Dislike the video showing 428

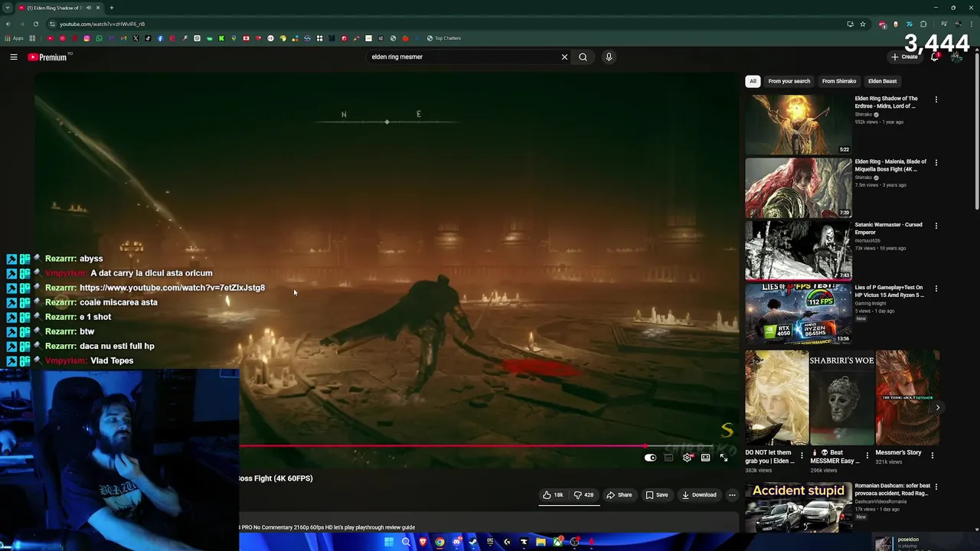[583, 495]
